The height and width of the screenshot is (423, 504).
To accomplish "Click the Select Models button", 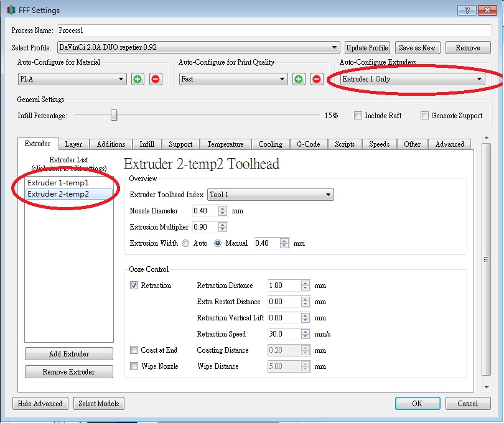I will (99, 403).
